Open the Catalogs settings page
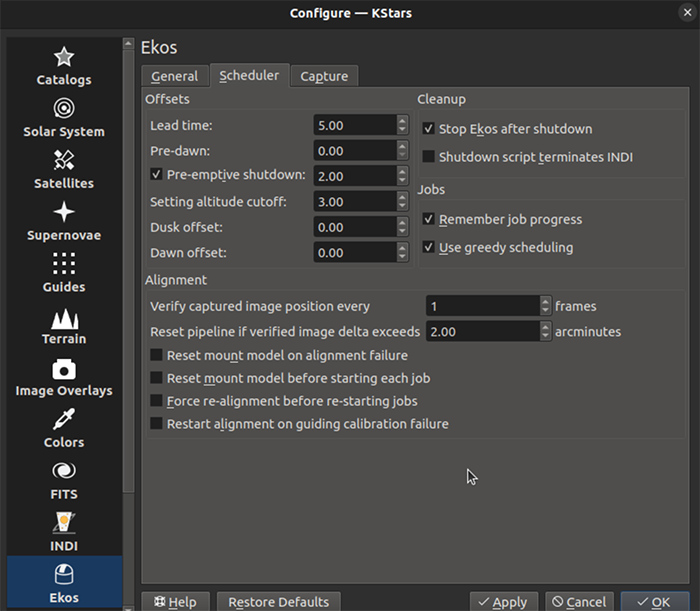 64,66
